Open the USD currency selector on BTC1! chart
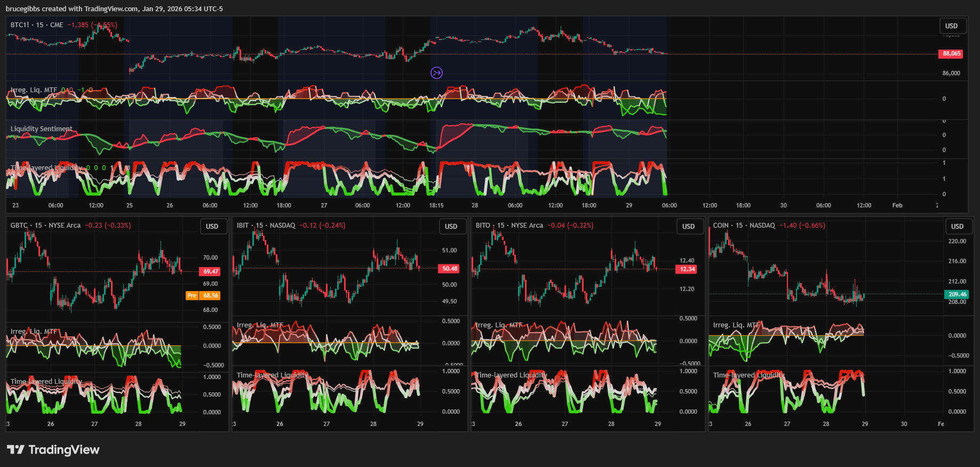The width and height of the screenshot is (980, 467). coord(951,26)
